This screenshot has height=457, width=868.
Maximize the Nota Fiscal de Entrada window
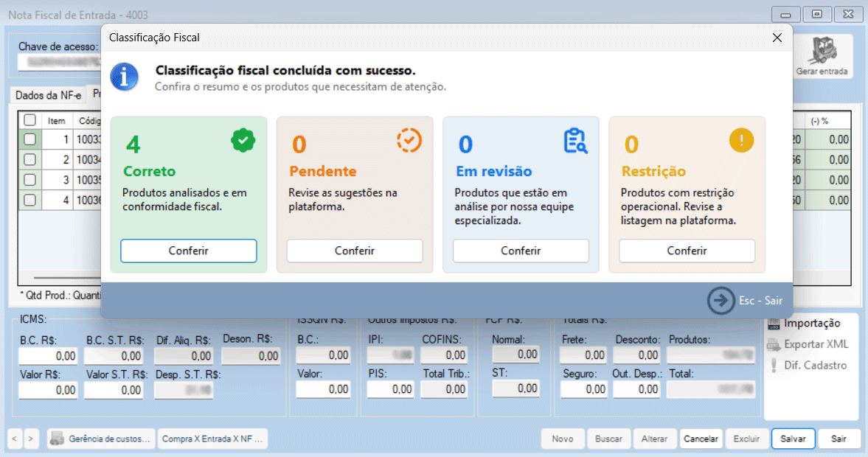817,14
